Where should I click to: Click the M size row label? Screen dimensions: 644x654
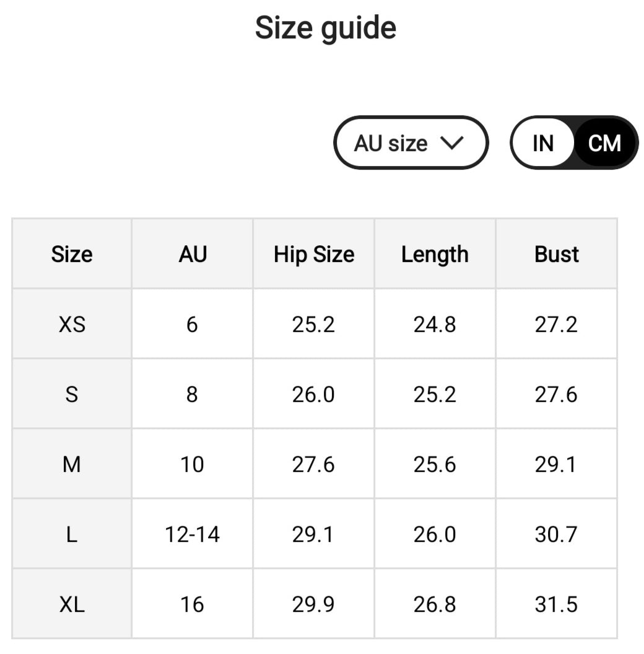(x=72, y=464)
